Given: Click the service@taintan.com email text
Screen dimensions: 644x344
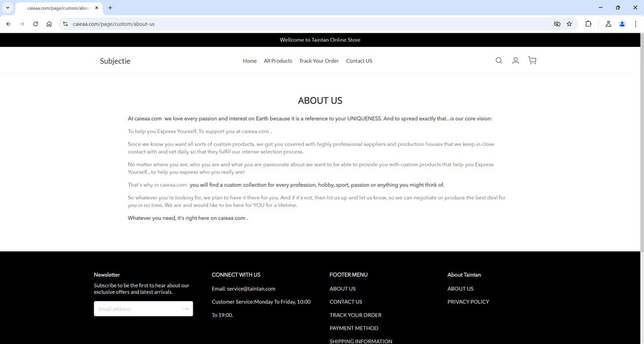Looking at the screenshot, I should [x=251, y=289].
